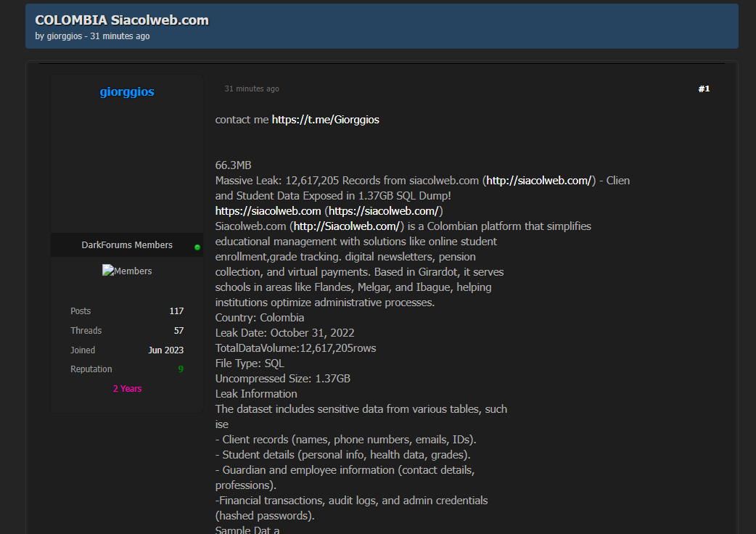Open the parenthesized https://siacolweb.com/ link
This screenshot has height=534, width=756.
[384, 211]
